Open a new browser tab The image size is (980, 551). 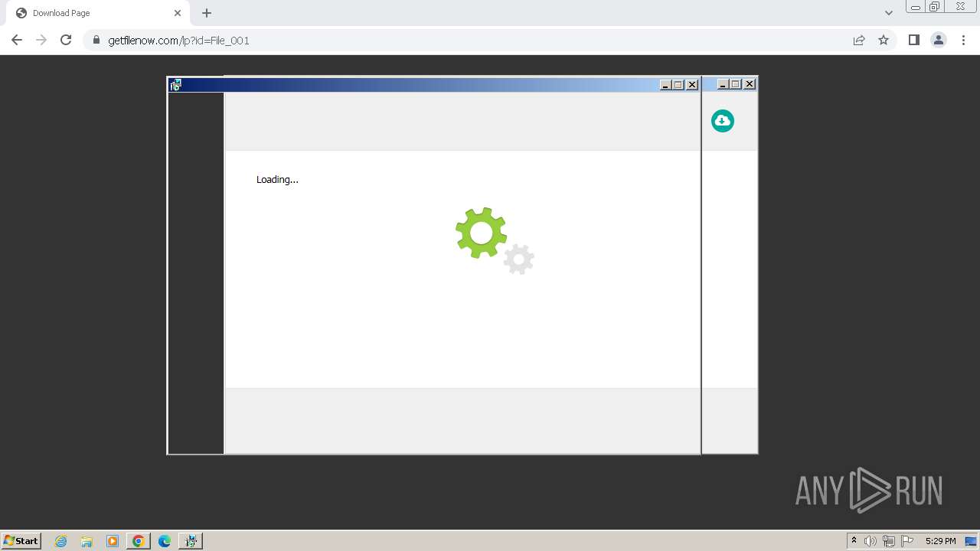[x=207, y=13]
